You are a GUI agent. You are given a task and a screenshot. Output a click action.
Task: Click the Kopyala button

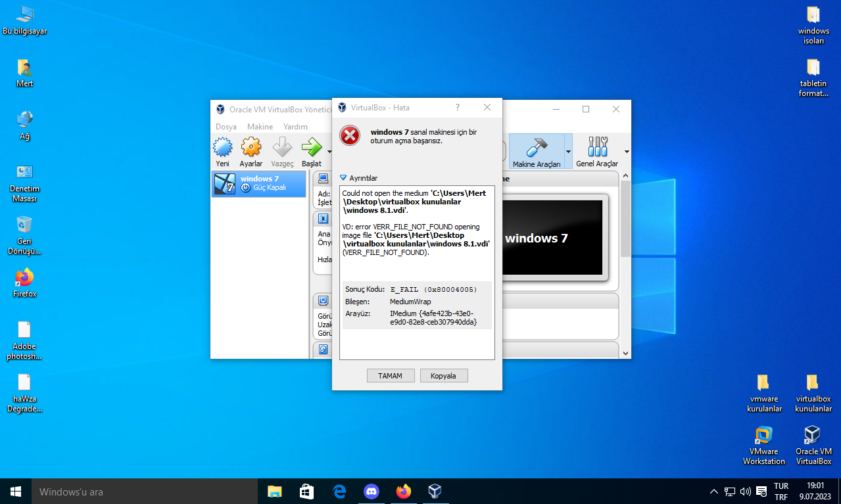coord(444,376)
